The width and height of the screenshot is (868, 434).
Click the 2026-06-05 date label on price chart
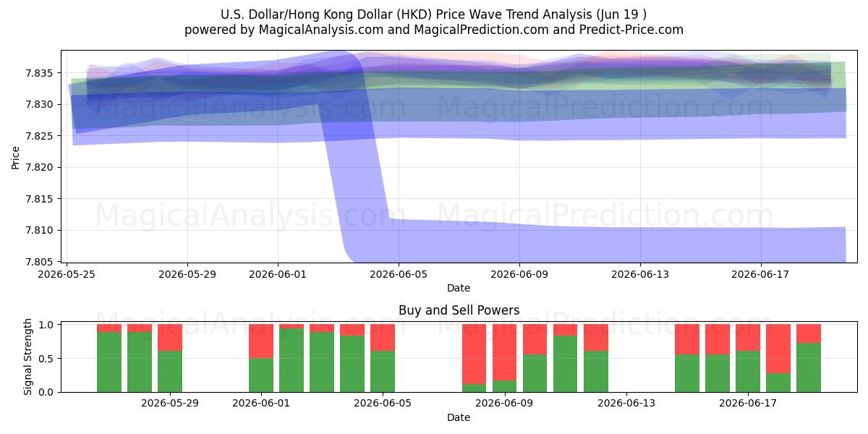(x=399, y=274)
